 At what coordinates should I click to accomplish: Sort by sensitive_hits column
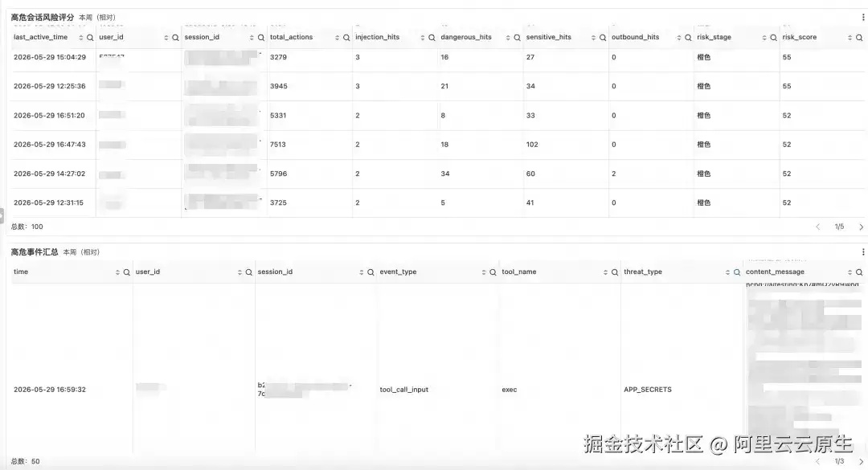593,38
